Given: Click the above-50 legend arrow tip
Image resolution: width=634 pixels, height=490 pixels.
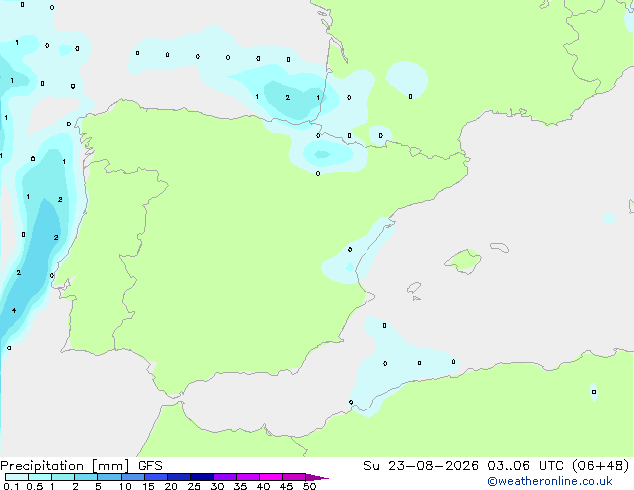Looking at the screenshot, I should [x=317, y=477].
